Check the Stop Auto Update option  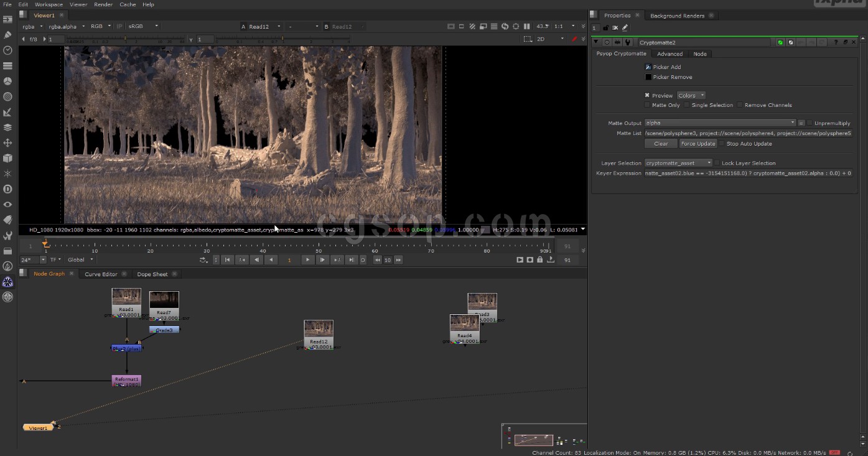coord(722,144)
